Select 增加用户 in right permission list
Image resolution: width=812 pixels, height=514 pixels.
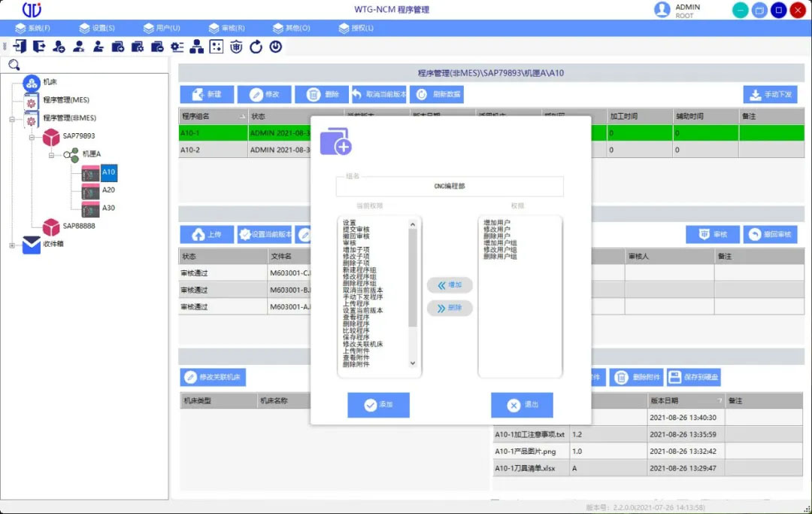497,223
